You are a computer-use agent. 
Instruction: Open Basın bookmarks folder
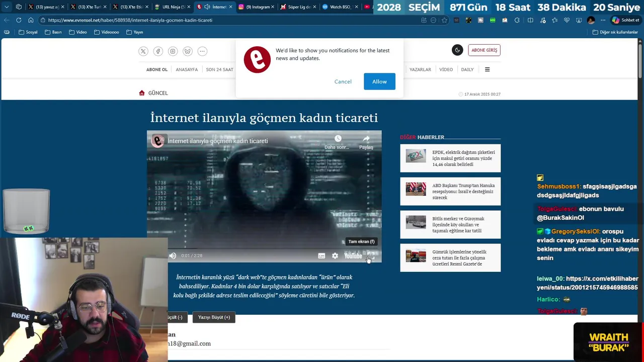click(x=53, y=32)
